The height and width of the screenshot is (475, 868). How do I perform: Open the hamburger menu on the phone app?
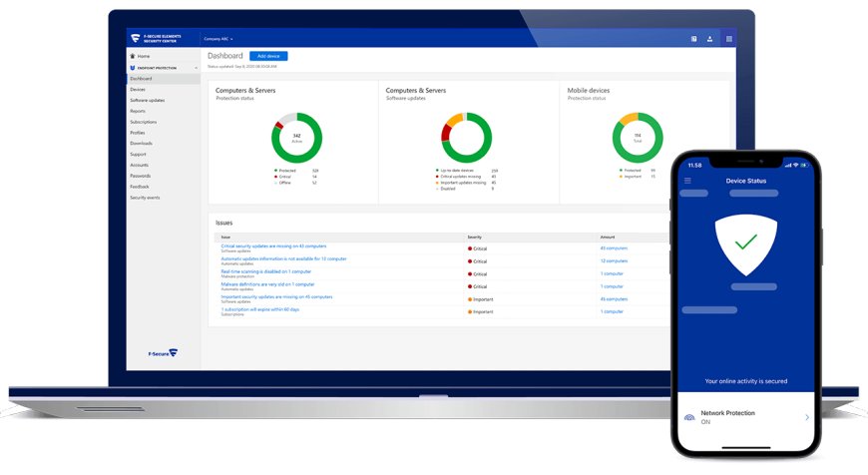coord(687,181)
